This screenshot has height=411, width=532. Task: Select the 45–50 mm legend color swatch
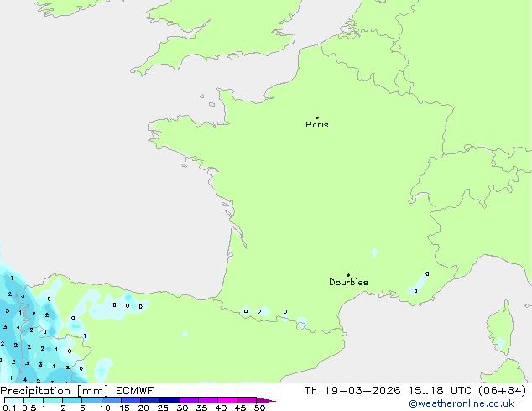point(247,400)
